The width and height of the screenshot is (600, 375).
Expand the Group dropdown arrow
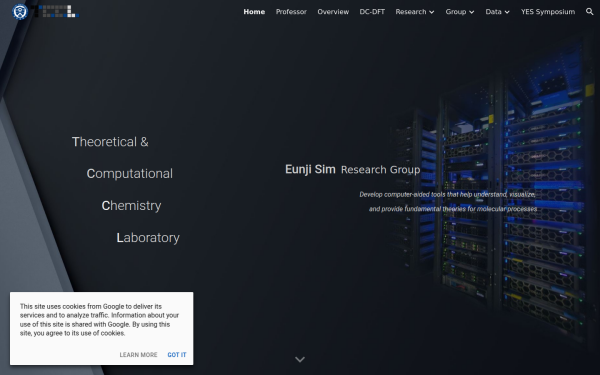(471, 12)
